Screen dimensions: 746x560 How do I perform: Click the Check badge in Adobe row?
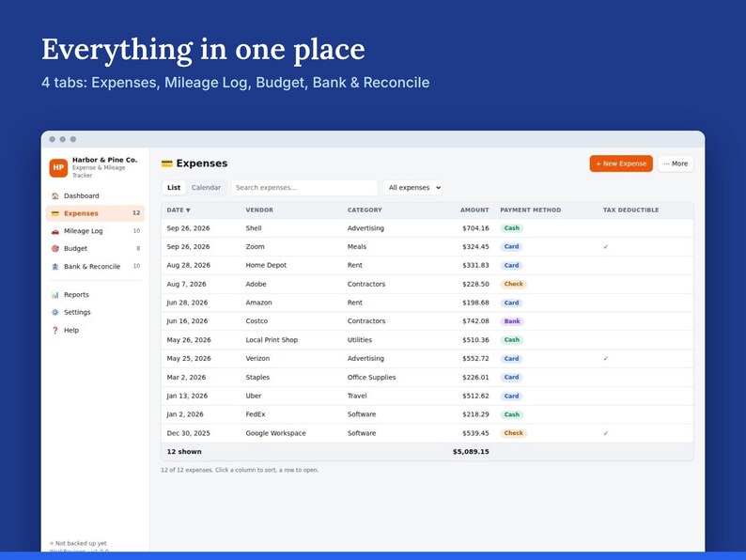point(513,284)
